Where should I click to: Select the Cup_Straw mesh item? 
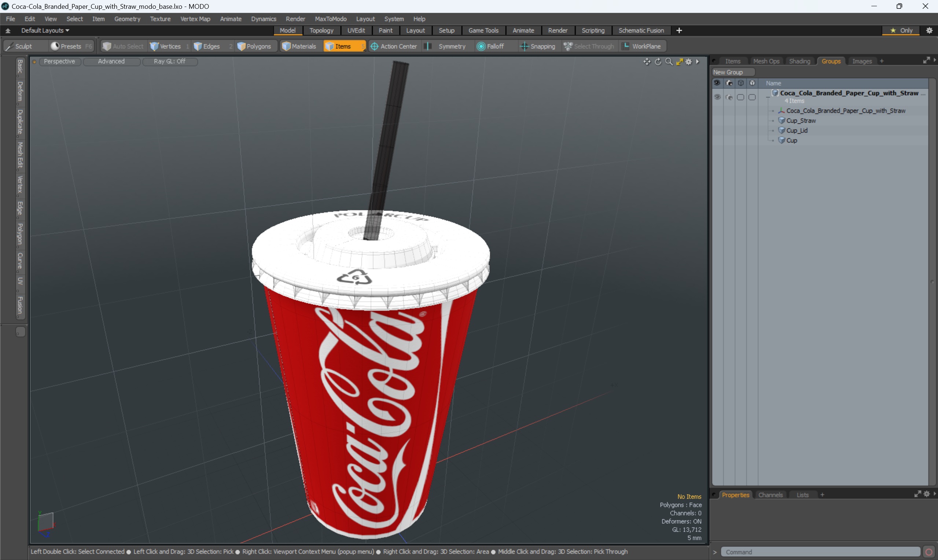pyautogui.click(x=801, y=120)
